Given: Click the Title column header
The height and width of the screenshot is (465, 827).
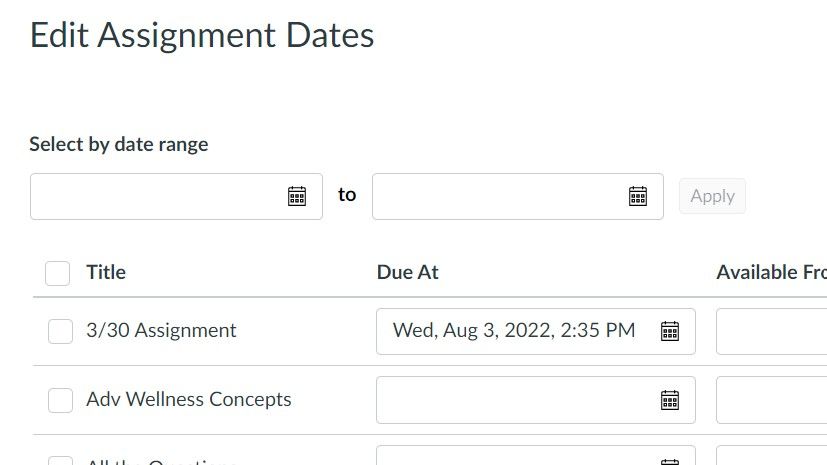Looking at the screenshot, I should pyautogui.click(x=106, y=272).
